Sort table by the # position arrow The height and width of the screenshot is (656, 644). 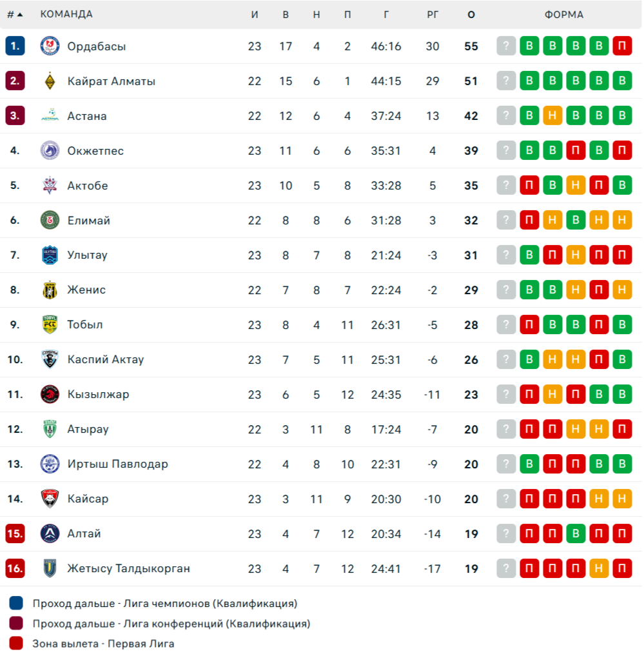(15, 15)
